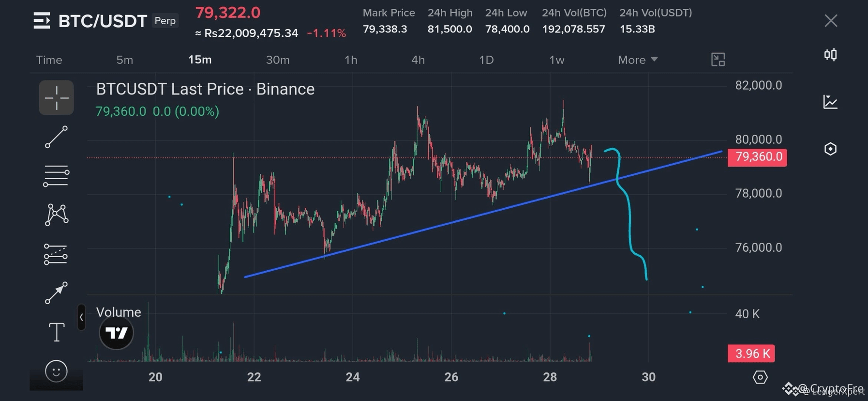Select the 1h timeframe tab
The height and width of the screenshot is (401, 868).
351,60
